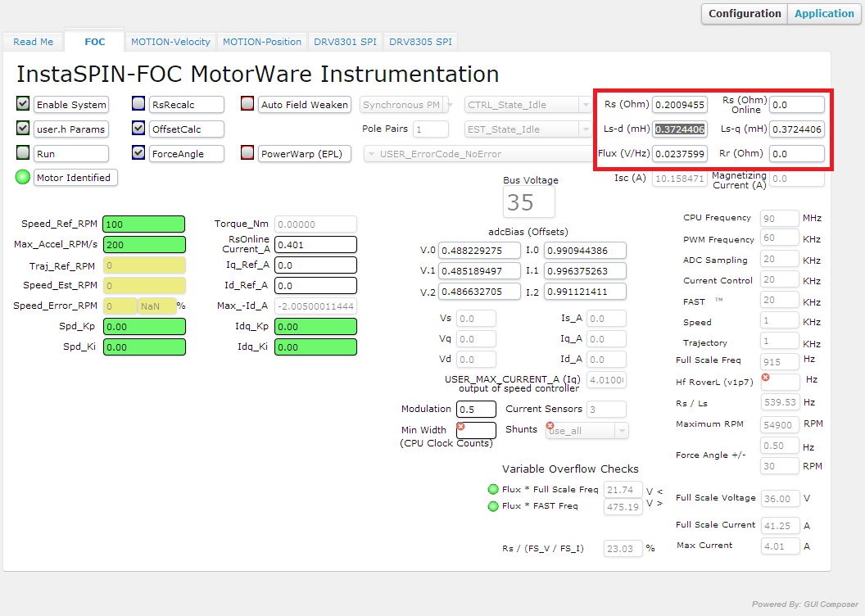Click the Min Width input field
The image size is (865, 616).
click(x=476, y=430)
